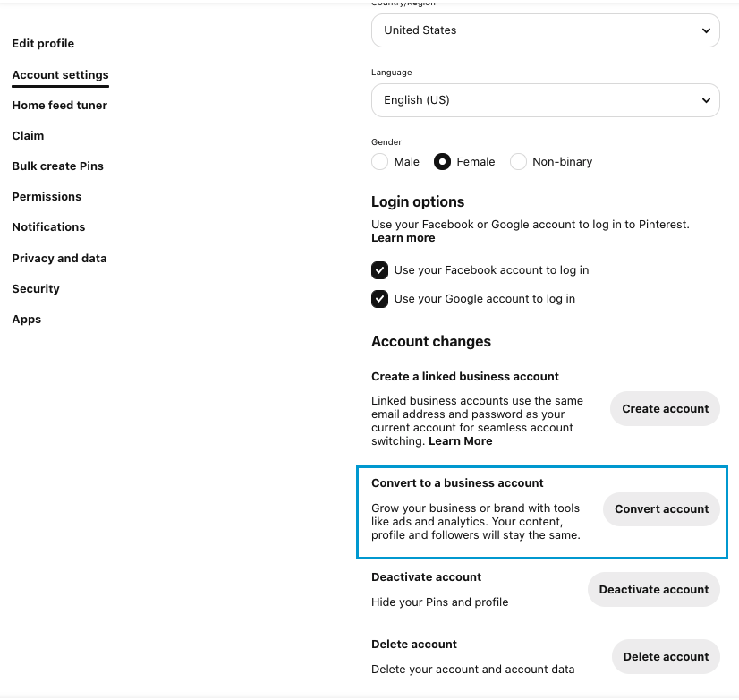Image resolution: width=739 pixels, height=700 pixels.
Task: Click the Delete account button
Action: pos(666,657)
